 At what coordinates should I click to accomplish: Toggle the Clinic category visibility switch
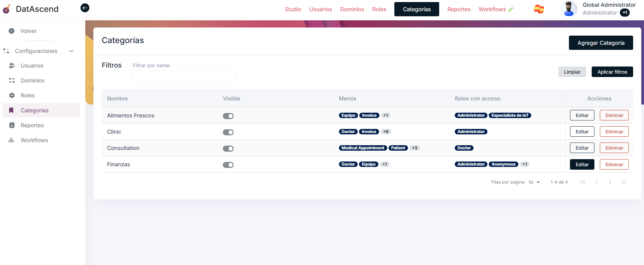click(x=228, y=132)
